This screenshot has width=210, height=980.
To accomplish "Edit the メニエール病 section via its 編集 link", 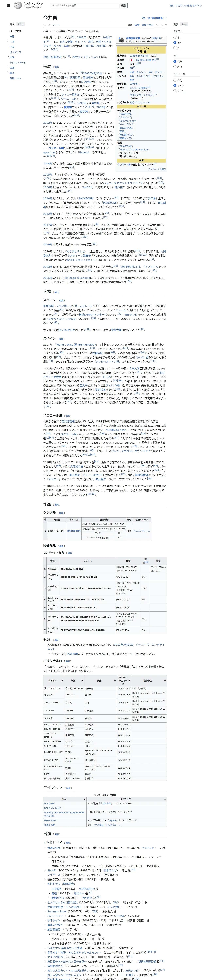I will pos(68,416).
